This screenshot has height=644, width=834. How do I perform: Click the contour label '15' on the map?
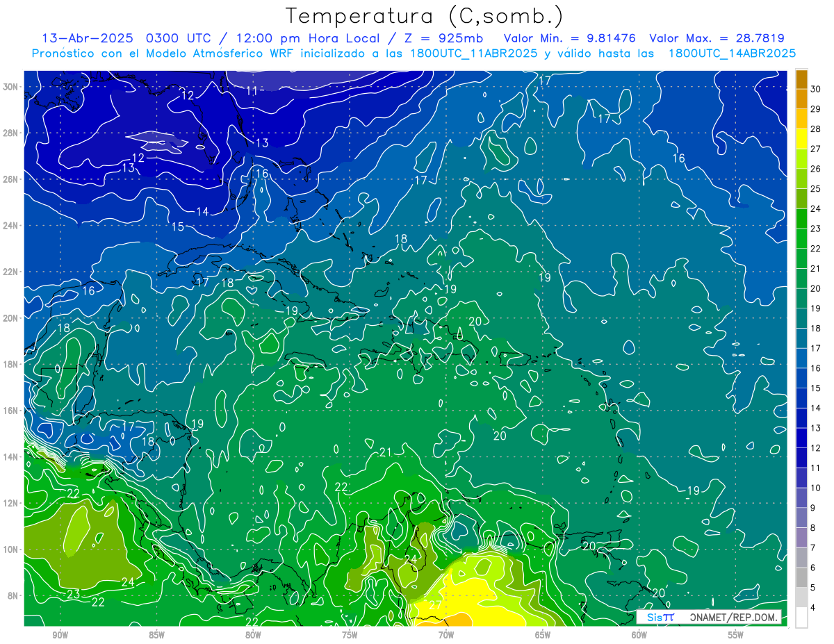tap(178, 226)
